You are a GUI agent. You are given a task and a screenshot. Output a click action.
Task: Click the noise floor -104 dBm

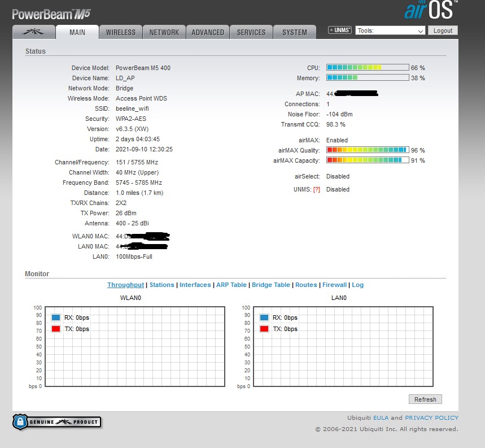pos(339,115)
